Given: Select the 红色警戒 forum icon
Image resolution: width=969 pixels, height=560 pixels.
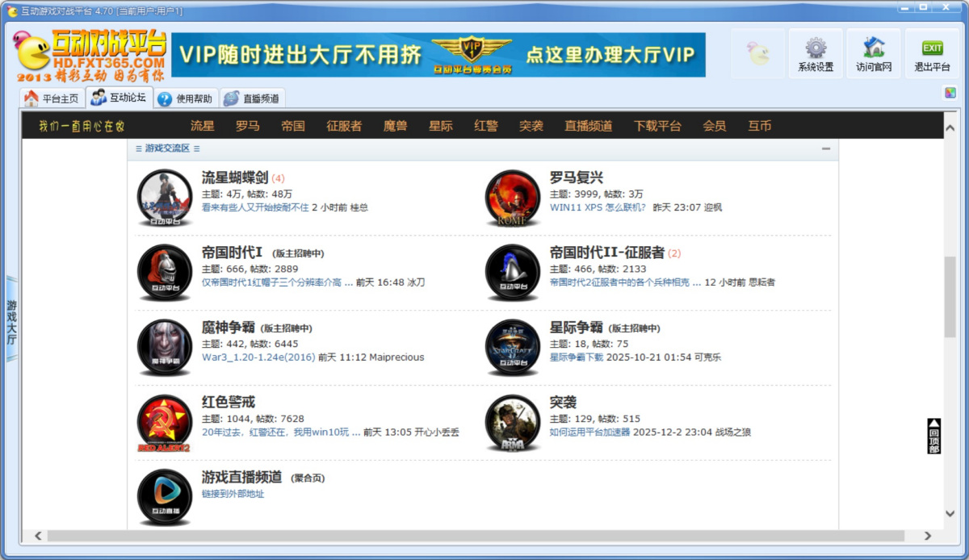Looking at the screenshot, I should (x=164, y=423).
